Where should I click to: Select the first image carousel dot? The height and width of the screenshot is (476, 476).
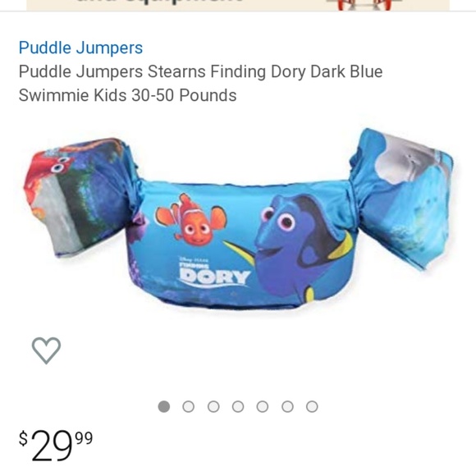[164, 406]
